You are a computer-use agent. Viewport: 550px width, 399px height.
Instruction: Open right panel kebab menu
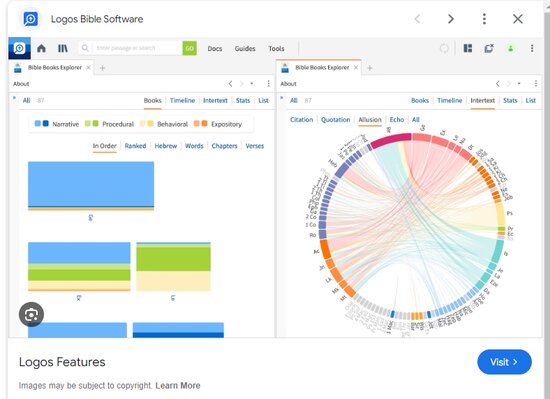(x=536, y=83)
